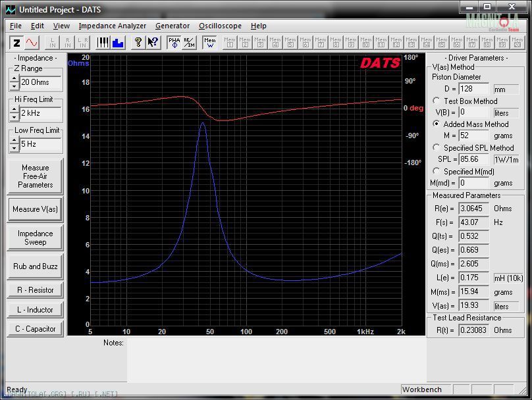This screenshot has height=400, width=532.
Task: Increase the Z Range stepper
Action: click(x=14, y=79)
